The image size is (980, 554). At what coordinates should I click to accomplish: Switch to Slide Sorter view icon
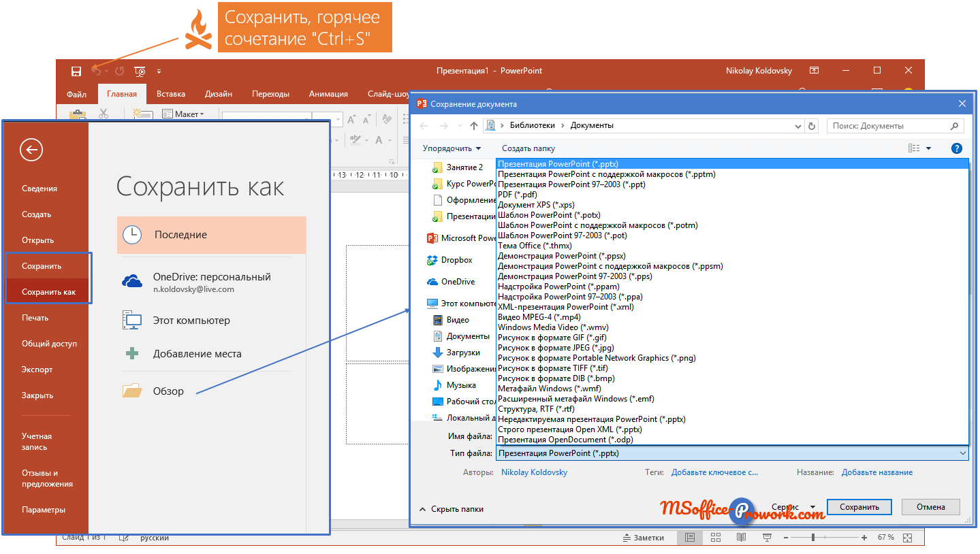(716, 538)
